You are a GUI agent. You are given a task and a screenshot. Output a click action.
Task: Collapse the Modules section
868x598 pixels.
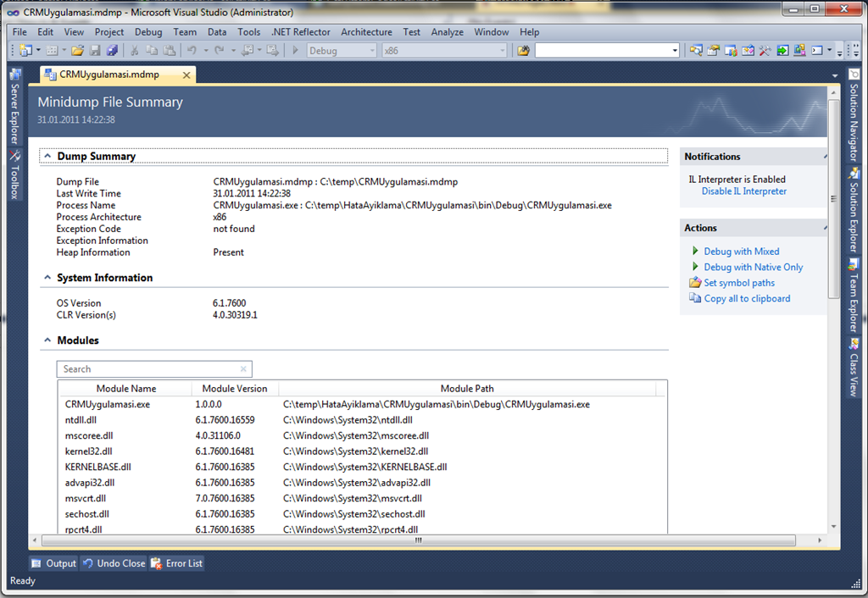click(x=47, y=341)
